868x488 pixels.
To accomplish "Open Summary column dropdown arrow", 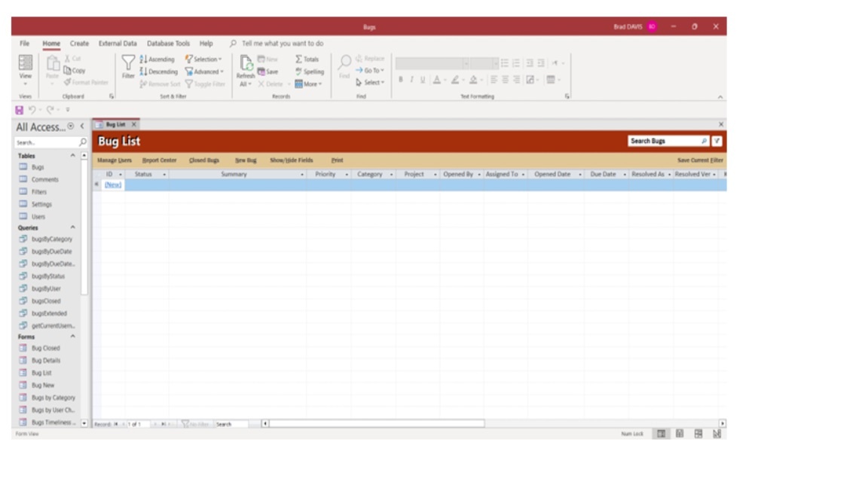I will coord(302,174).
